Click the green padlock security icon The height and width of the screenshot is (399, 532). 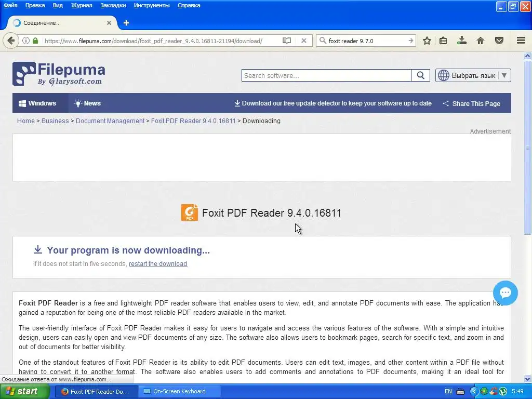[35, 41]
